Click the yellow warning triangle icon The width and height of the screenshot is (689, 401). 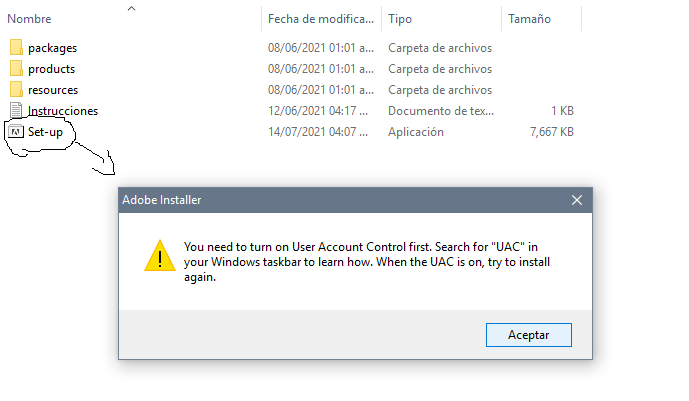[x=160, y=256]
